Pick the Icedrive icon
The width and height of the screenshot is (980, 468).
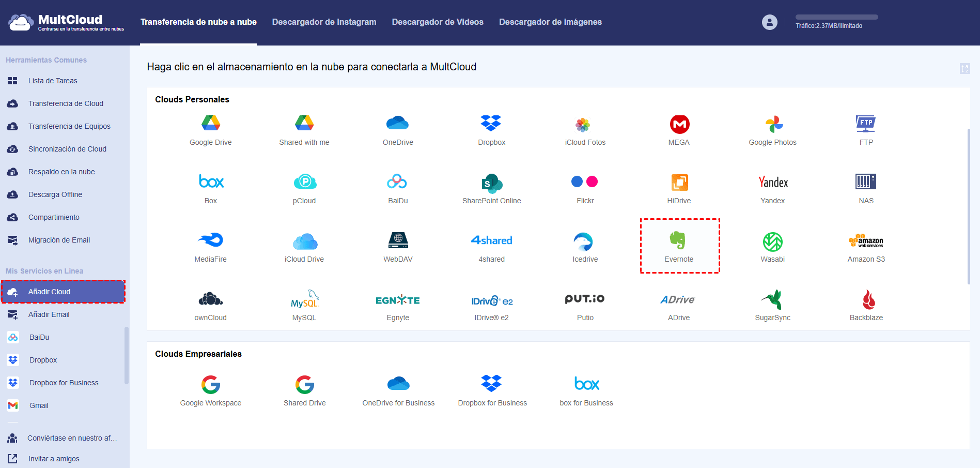[x=584, y=241]
